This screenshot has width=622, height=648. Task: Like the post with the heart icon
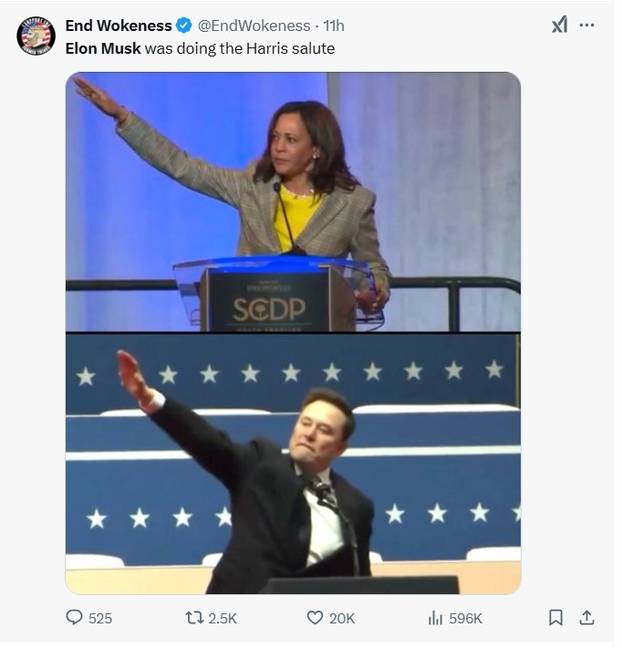coord(314,618)
